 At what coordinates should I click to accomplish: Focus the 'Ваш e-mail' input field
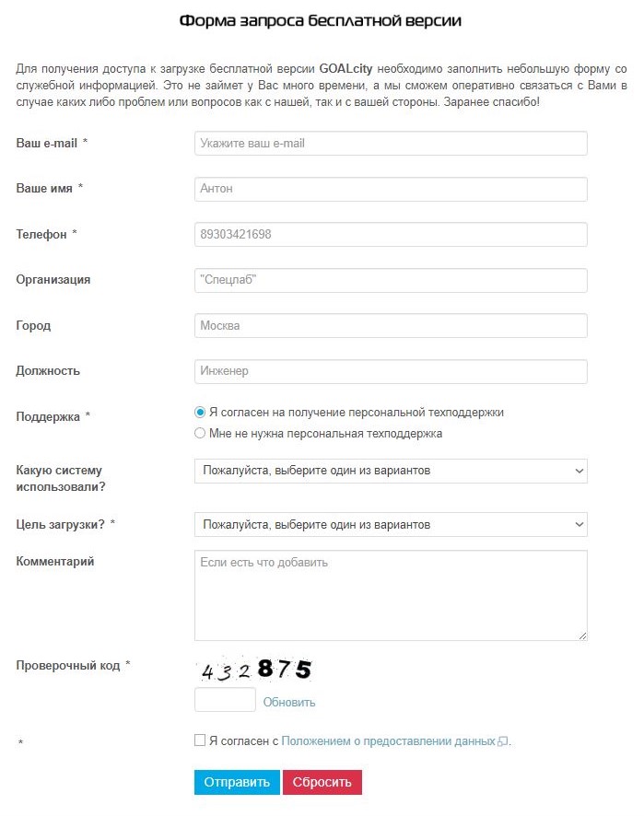click(391, 144)
